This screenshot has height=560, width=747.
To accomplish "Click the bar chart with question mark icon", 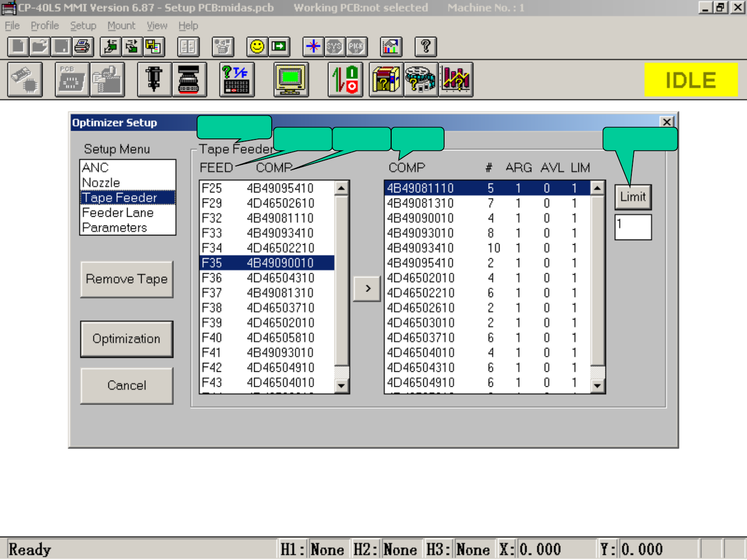I will (456, 80).
